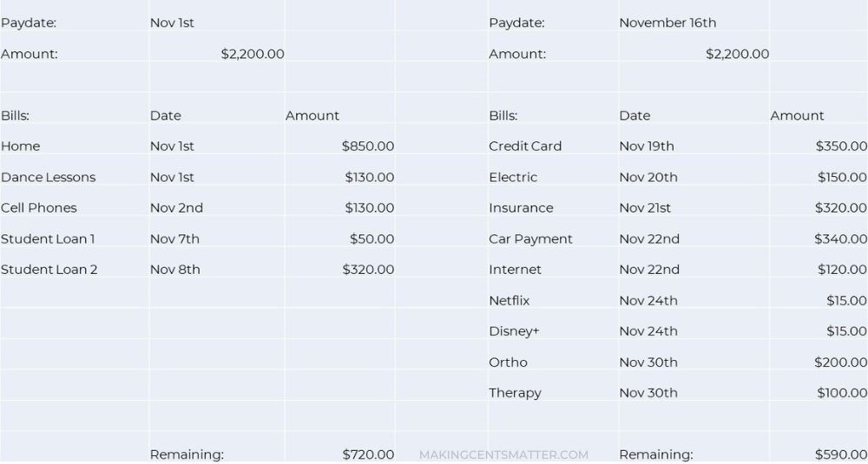Click the Insurance Nov 21st date cell
The width and height of the screenshot is (868, 464).
coord(693,208)
